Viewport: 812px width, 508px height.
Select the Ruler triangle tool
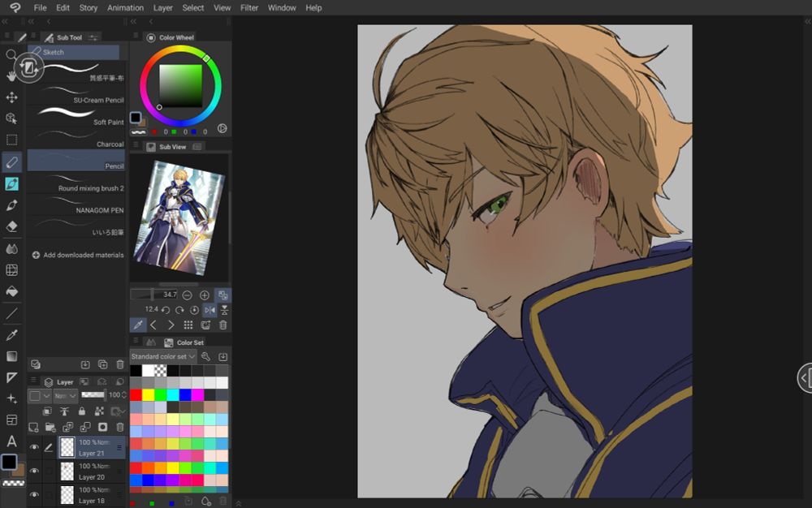click(x=11, y=377)
